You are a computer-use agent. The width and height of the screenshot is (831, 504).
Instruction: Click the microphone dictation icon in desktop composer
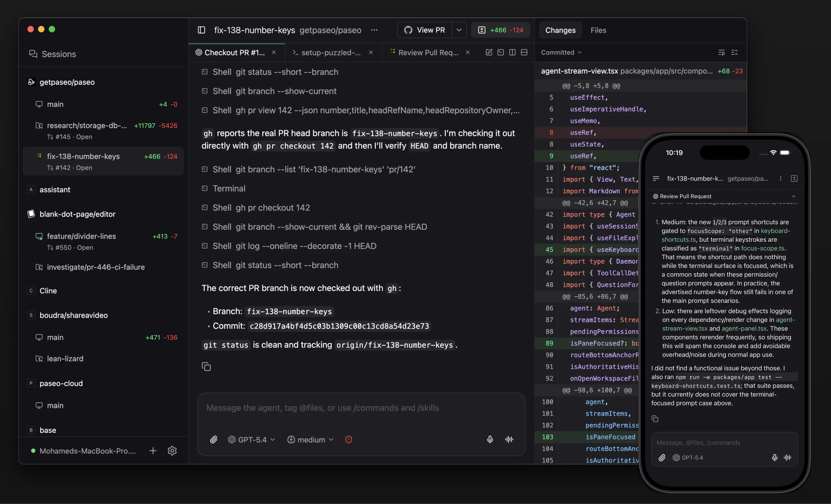click(490, 439)
